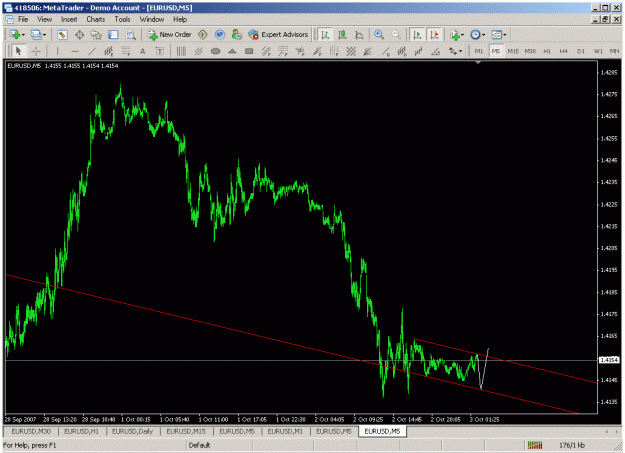Viewport: 625px width, 453px height.
Task: Toggle Chart Shift button
Action: [434, 35]
